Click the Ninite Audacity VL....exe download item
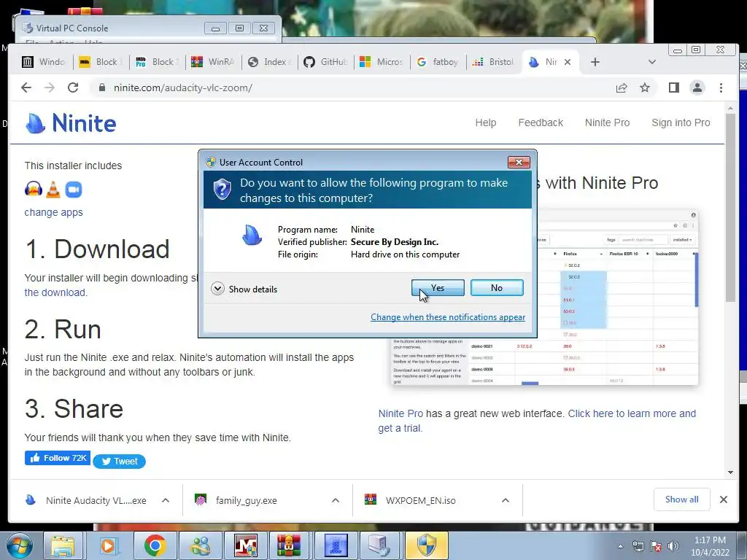 click(86, 500)
